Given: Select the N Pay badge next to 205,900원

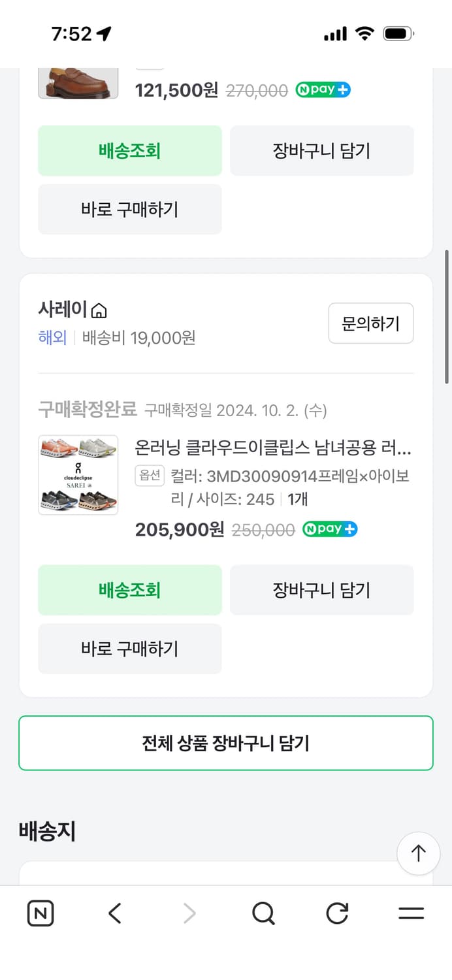Looking at the screenshot, I should point(330,529).
